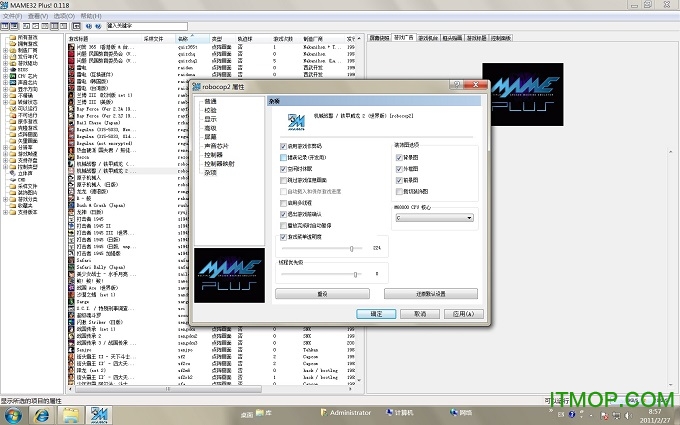Expand the 制造厂商 tree node

tap(5, 50)
